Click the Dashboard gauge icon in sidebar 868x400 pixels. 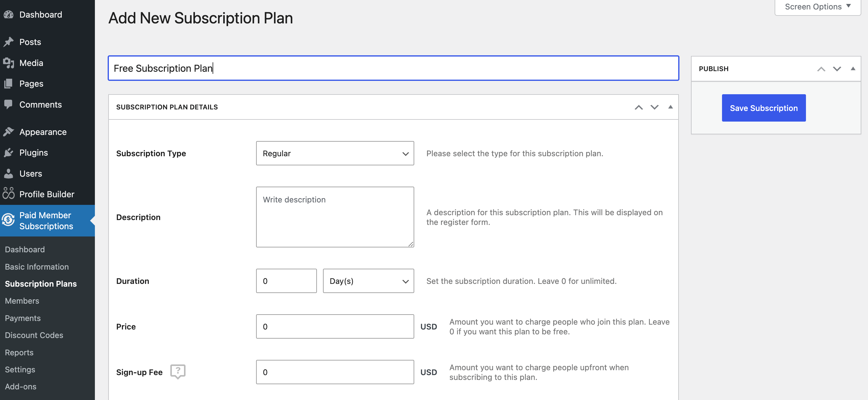click(x=9, y=15)
